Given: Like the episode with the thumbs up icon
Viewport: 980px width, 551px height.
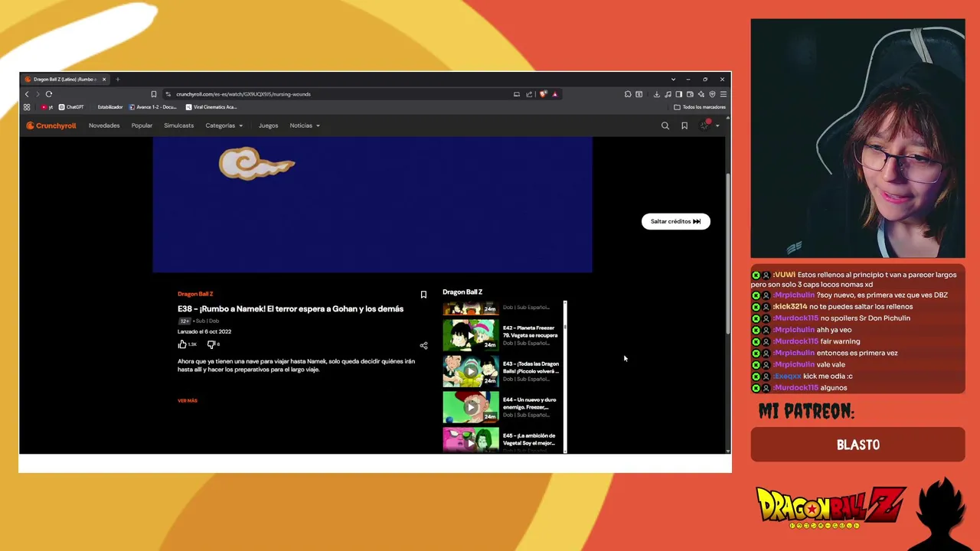Looking at the screenshot, I should pos(182,344).
